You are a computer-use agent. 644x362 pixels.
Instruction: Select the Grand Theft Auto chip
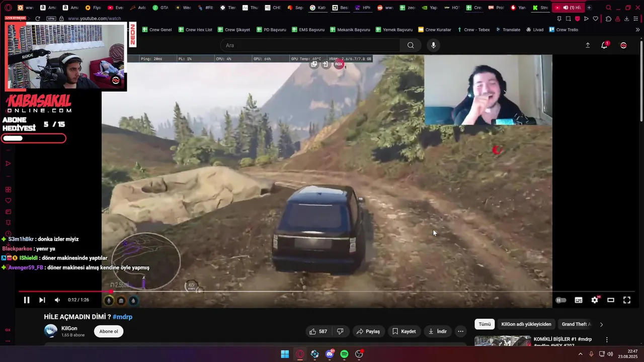pos(576,324)
